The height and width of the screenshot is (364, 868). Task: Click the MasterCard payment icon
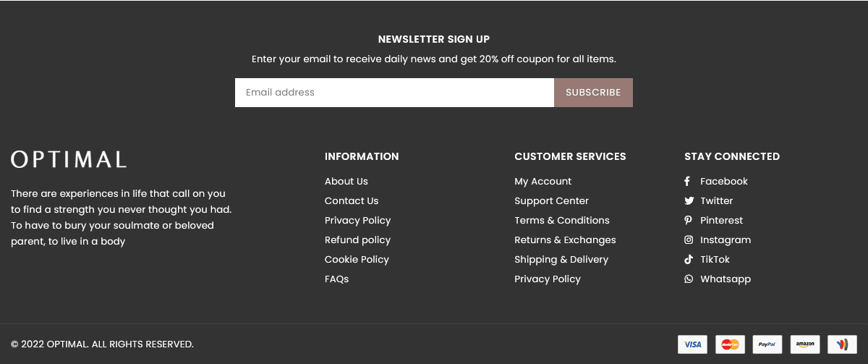[730, 344]
